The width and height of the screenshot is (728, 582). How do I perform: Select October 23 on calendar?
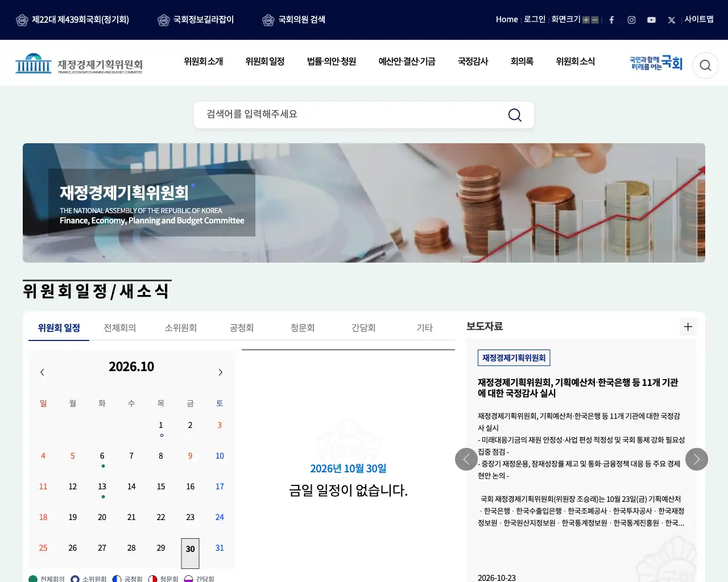point(191,517)
